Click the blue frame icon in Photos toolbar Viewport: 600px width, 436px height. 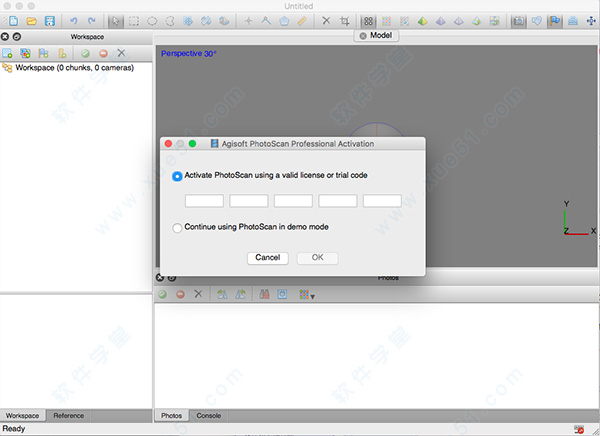pyautogui.click(x=282, y=294)
